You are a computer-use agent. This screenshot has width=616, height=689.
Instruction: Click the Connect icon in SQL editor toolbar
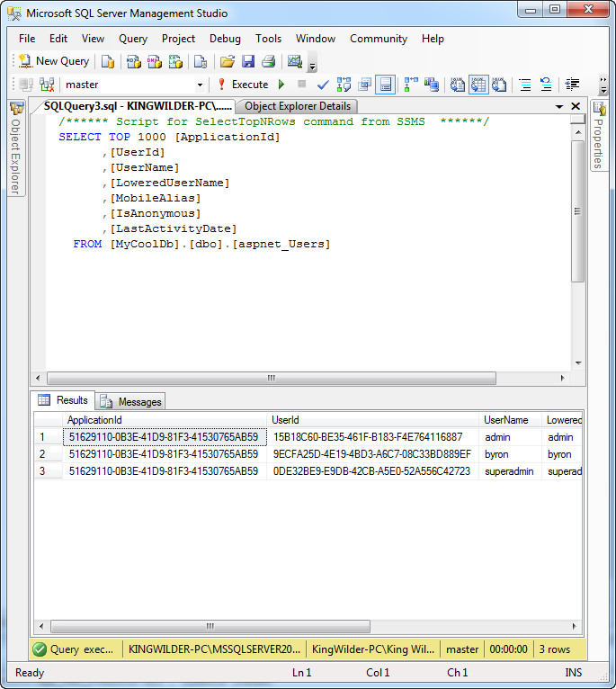[26, 85]
